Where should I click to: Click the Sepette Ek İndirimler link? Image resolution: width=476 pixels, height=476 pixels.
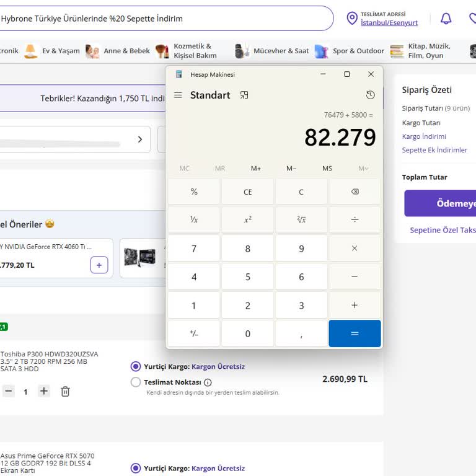click(x=434, y=150)
